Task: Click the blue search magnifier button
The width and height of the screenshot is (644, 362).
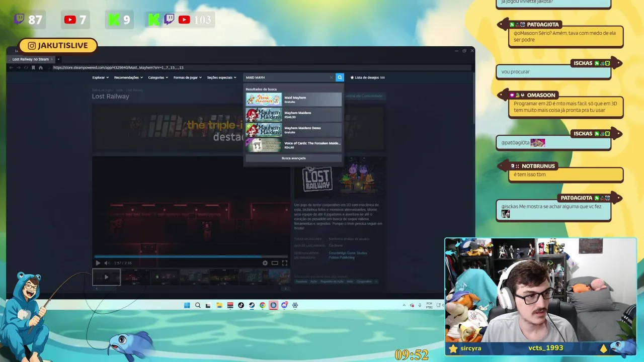Action: coord(340,77)
